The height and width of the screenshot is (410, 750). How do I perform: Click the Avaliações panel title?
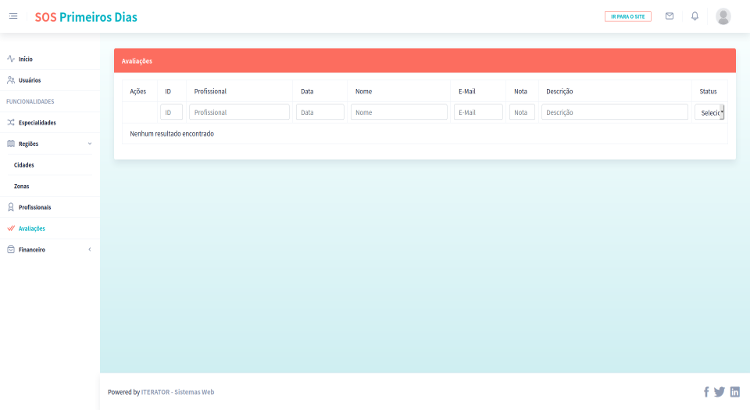[137, 61]
